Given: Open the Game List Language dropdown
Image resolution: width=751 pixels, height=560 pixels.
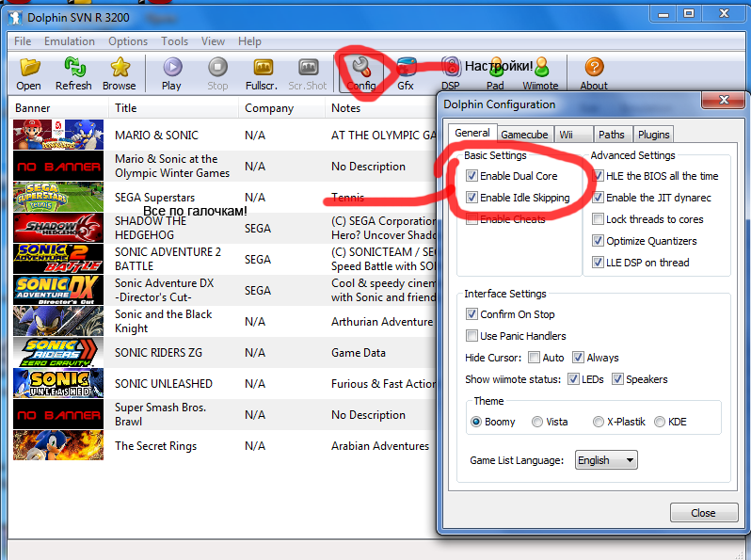Looking at the screenshot, I should click(606, 460).
